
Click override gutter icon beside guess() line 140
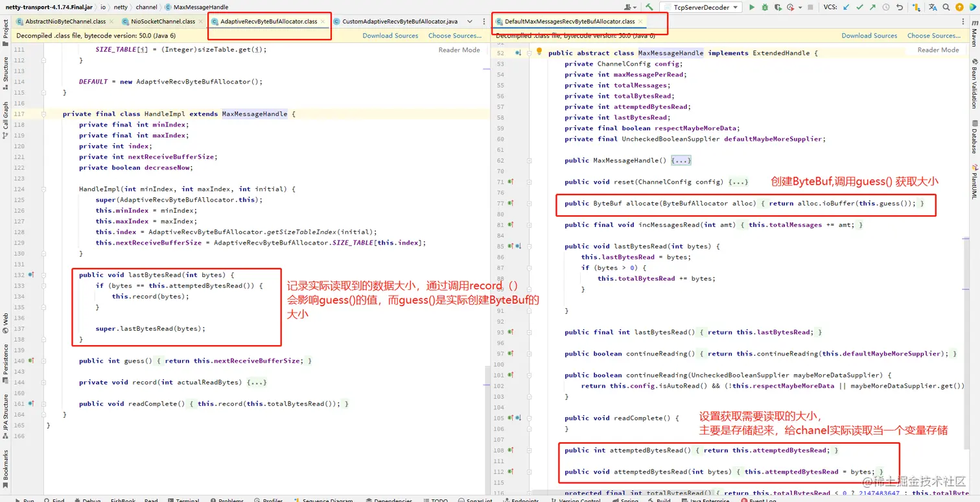31,361
